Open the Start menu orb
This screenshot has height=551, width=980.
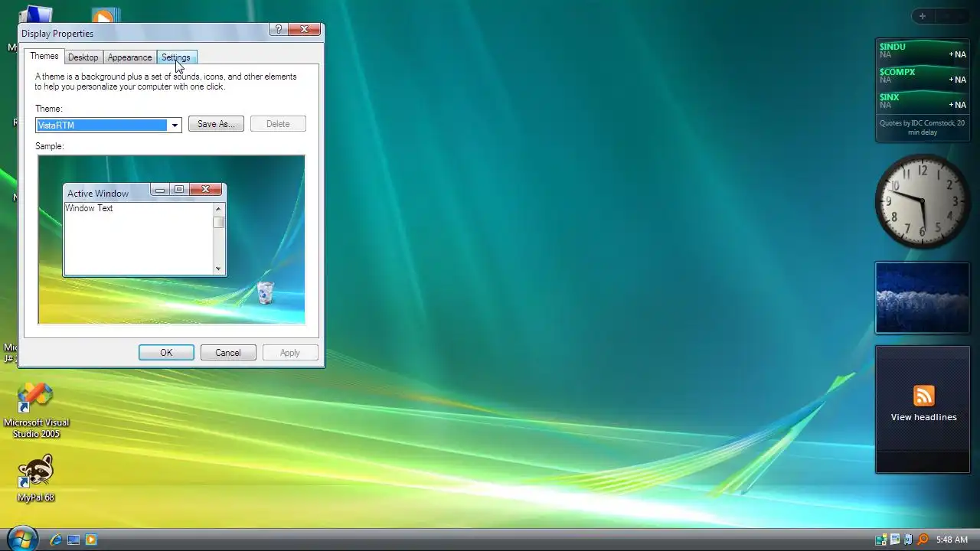click(x=21, y=538)
